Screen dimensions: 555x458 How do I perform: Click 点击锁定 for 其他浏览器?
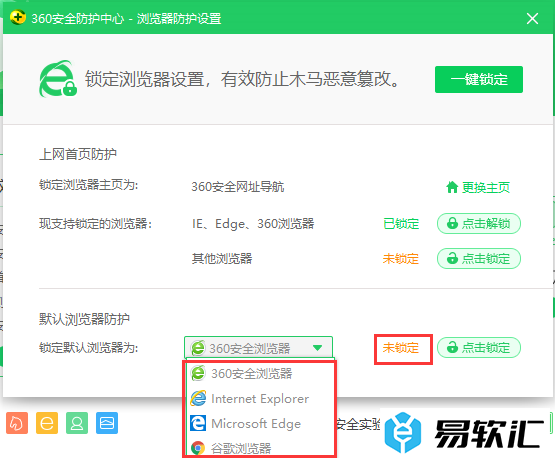(x=479, y=258)
